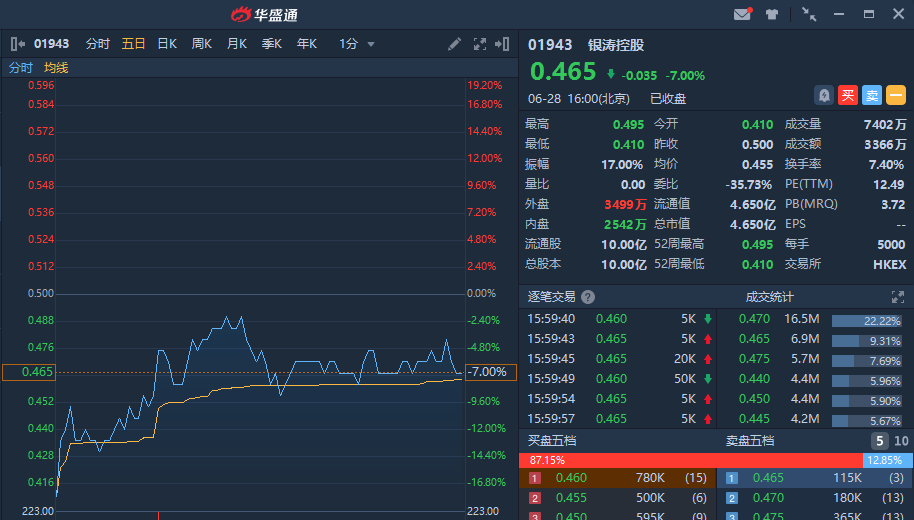The image size is (914, 520).
Task: Collapse right panel arrow icon
Action: [x=502, y=44]
